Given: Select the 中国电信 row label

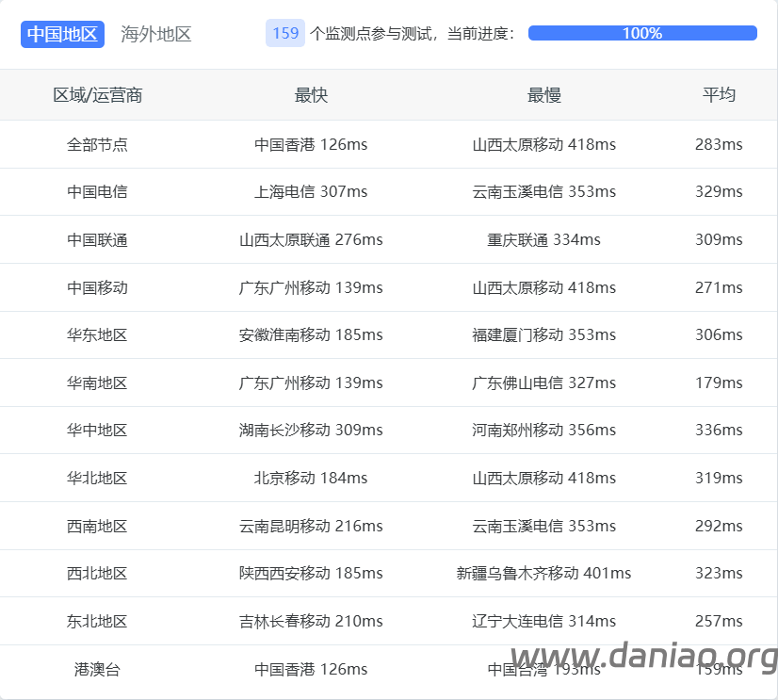Looking at the screenshot, I should tap(97, 191).
